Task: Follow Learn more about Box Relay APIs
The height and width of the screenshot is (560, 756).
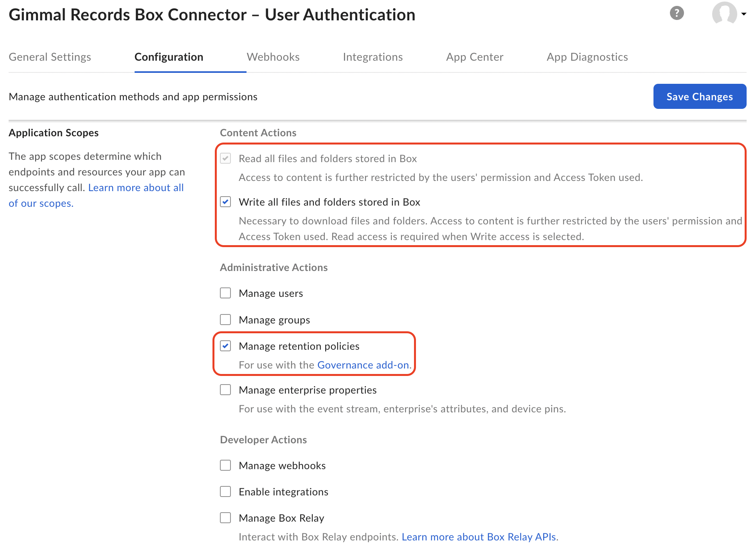Action: tap(479, 537)
